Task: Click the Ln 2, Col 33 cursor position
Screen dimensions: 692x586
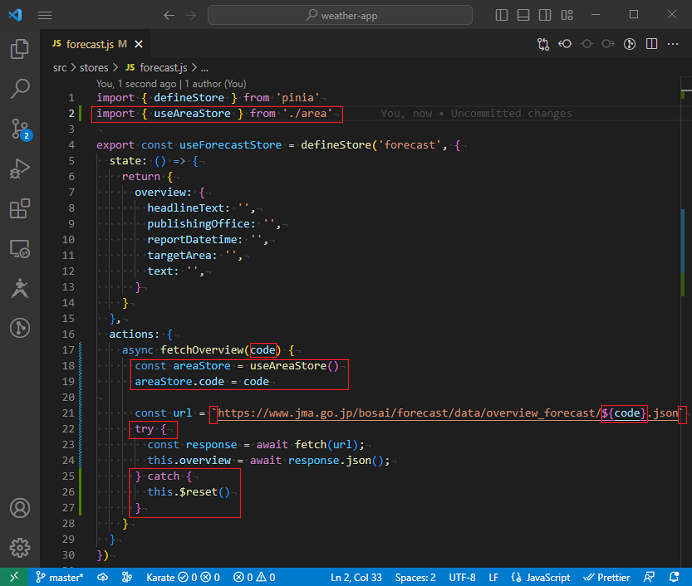Action: [356, 577]
